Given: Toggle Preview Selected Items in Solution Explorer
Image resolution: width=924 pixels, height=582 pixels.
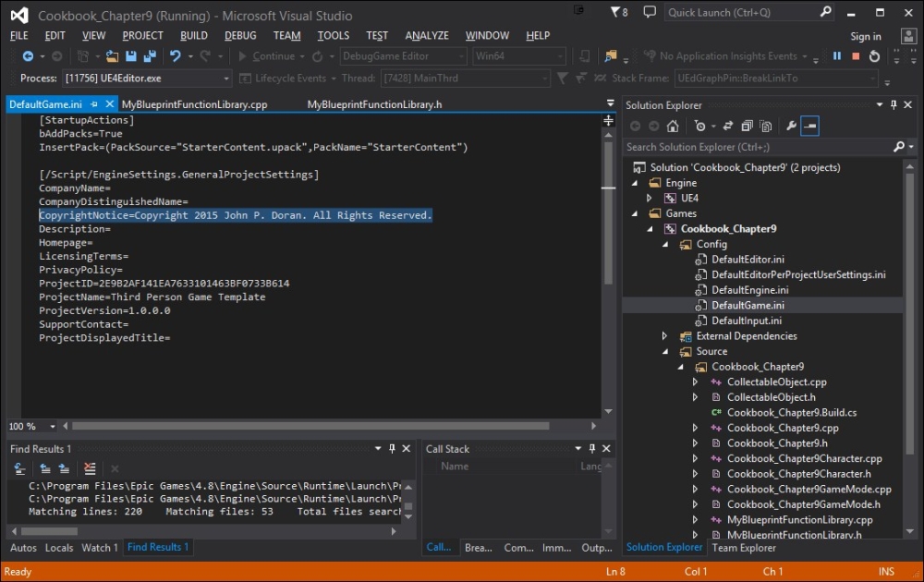Looking at the screenshot, I should [x=809, y=127].
